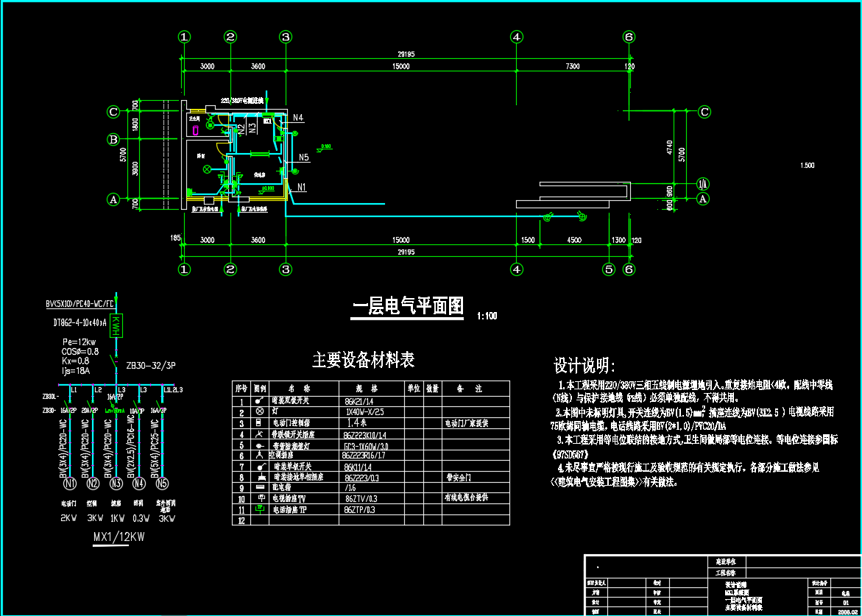Select the circled N2 circuit marker
The image size is (862, 616).
tap(93, 484)
